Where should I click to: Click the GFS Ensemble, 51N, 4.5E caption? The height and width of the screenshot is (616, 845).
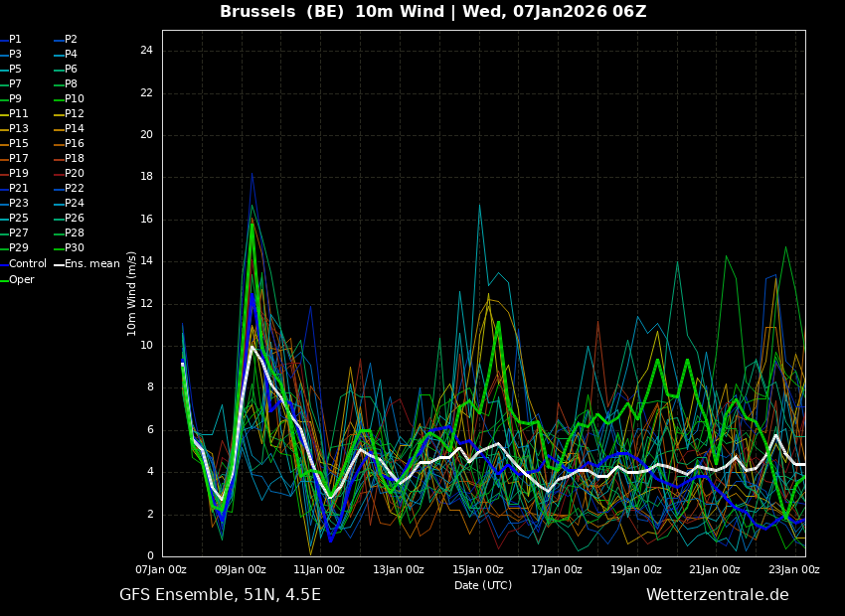point(220,595)
